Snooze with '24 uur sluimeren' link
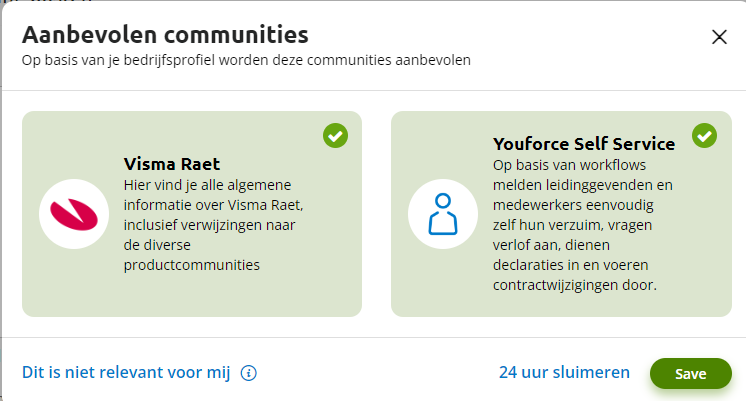 click(x=564, y=373)
